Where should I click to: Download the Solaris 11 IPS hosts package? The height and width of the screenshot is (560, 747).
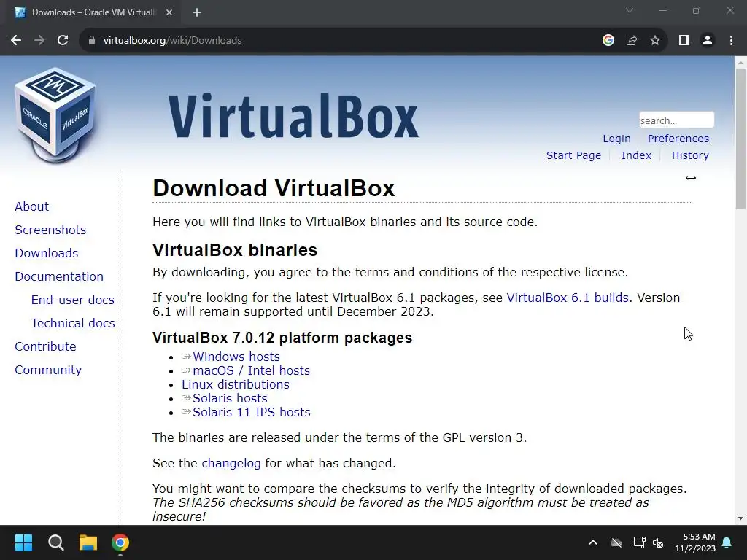[251, 412]
